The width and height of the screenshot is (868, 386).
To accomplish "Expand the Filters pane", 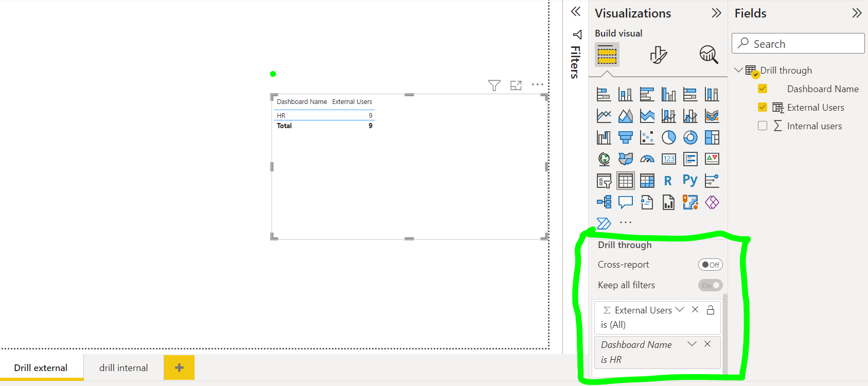I will (x=576, y=11).
